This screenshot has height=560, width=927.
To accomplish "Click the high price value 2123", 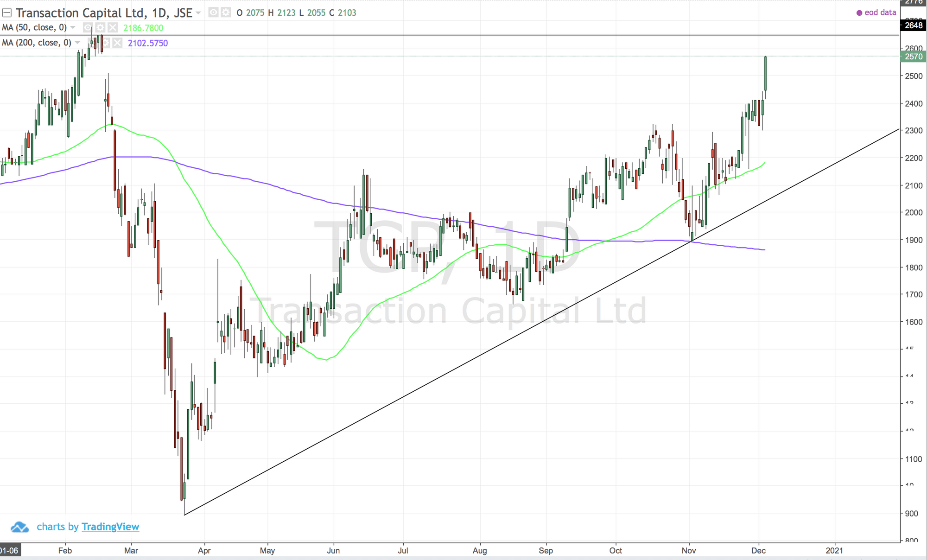I will click(286, 13).
